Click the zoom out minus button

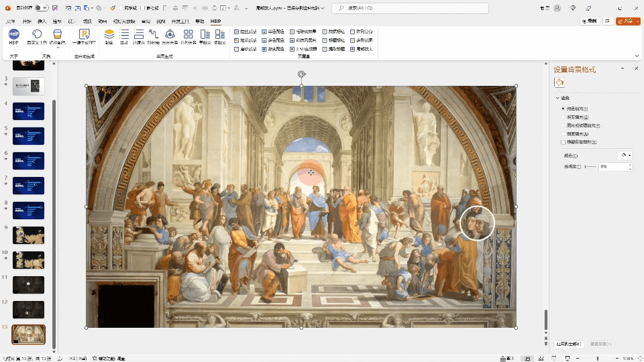(x=578, y=358)
